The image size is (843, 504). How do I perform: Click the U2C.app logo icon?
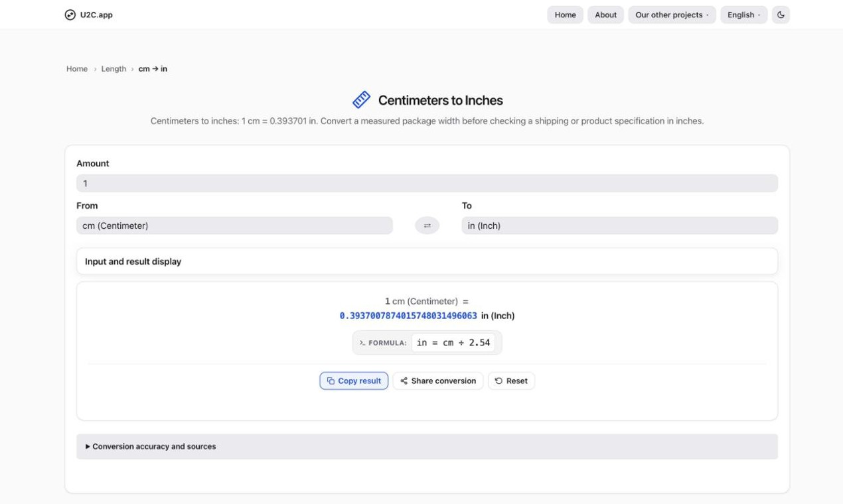coord(70,15)
